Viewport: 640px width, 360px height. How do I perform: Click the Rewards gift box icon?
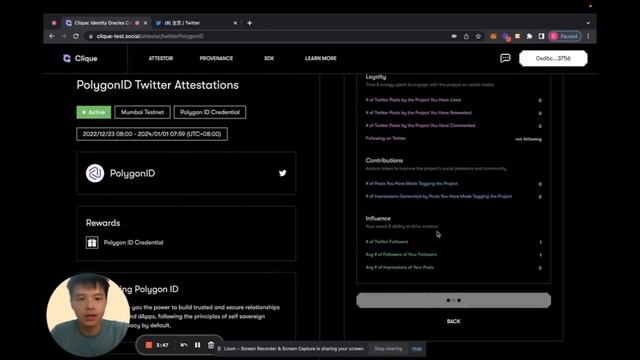point(92,242)
